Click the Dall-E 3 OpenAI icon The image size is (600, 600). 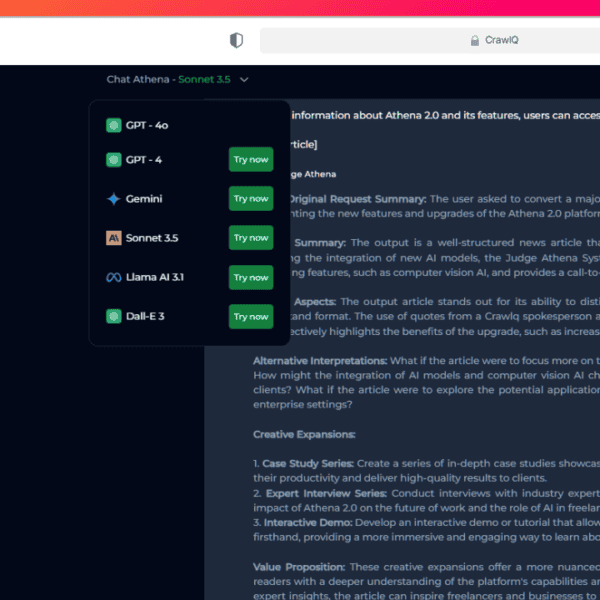(114, 316)
